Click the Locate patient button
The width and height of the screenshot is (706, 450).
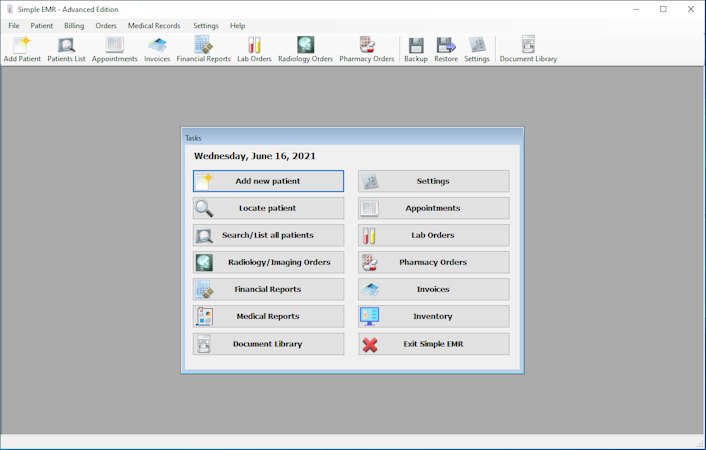click(268, 208)
